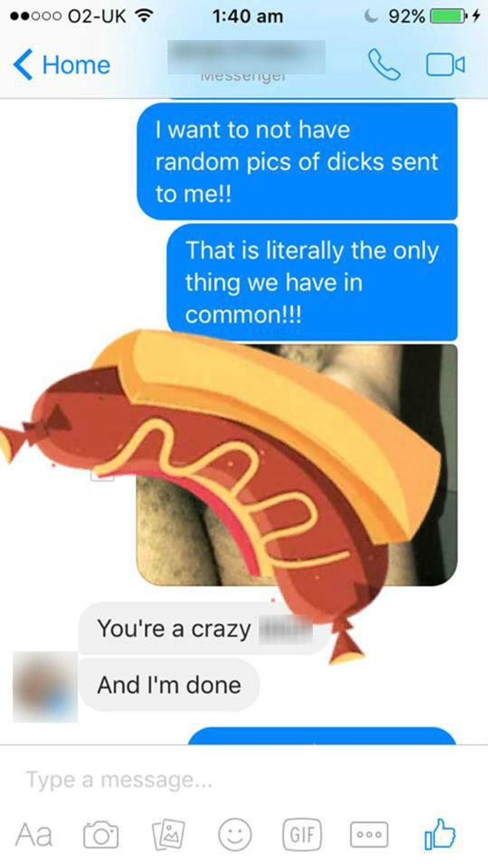Screen dimensions: 488x868
Task: Tap 'That is literally the only thing' message
Action: point(312,283)
